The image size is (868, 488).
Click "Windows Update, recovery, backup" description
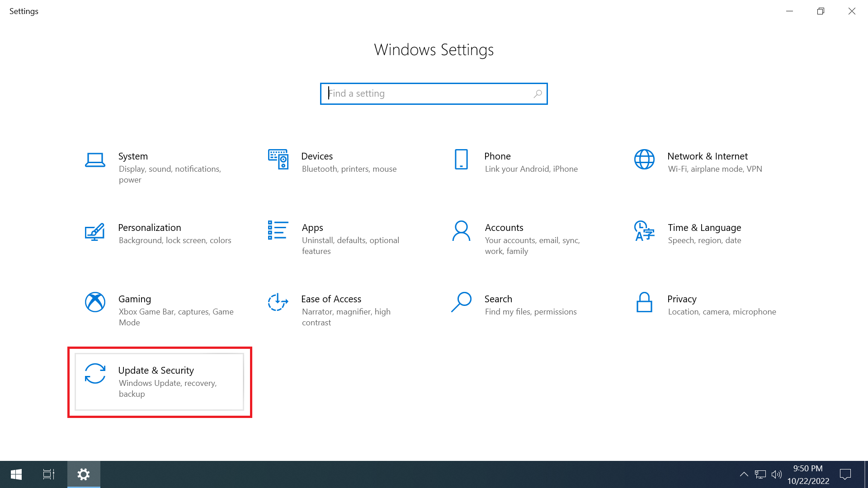(168, 389)
